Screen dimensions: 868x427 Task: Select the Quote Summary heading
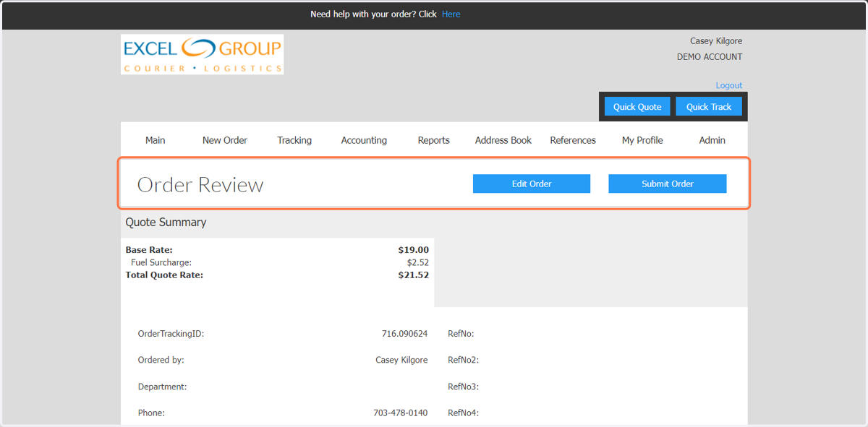click(x=166, y=223)
